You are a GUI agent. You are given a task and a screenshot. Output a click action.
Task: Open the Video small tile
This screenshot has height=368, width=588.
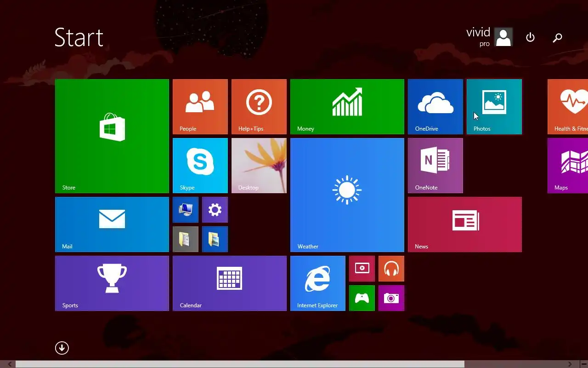(x=362, y=269)
